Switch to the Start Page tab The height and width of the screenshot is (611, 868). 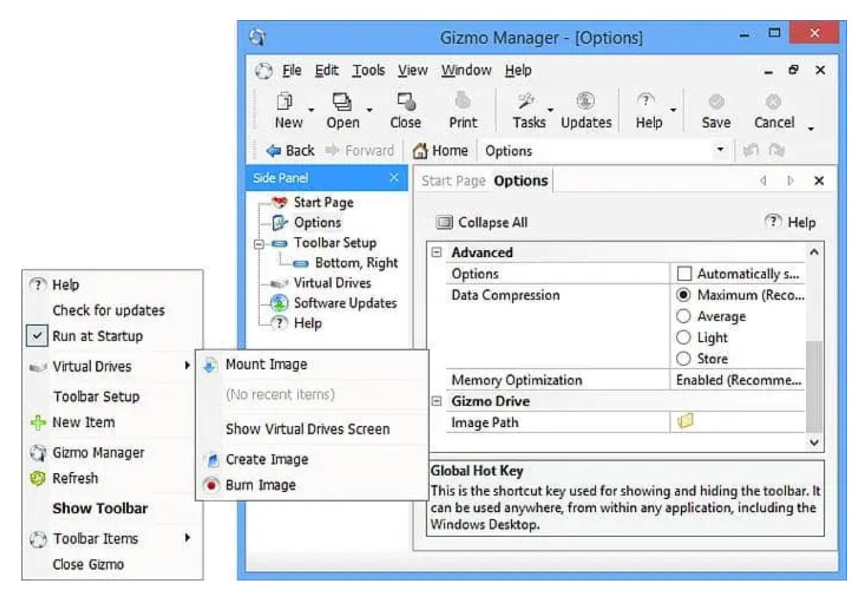click(453, 181)
